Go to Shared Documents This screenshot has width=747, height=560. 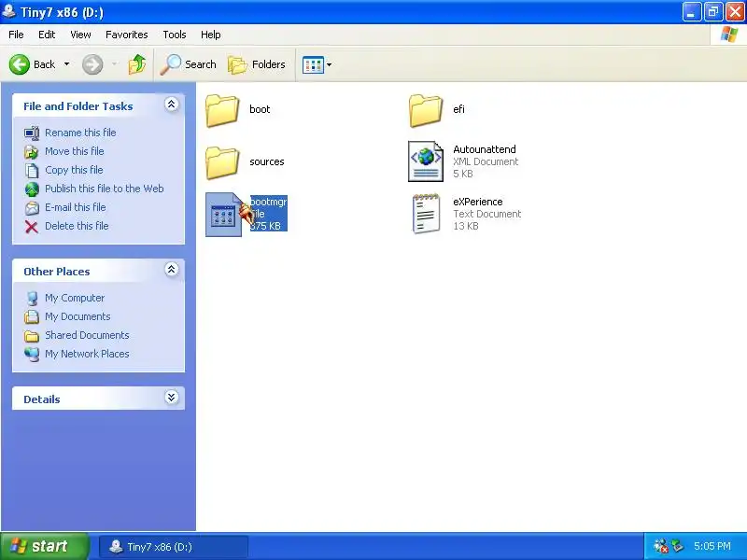(87, 335)
